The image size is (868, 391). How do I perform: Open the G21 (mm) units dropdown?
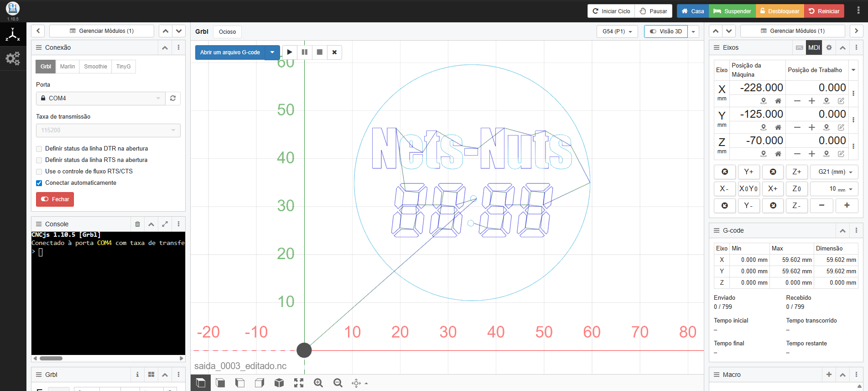pyautogui.click(x=834, y=172)
